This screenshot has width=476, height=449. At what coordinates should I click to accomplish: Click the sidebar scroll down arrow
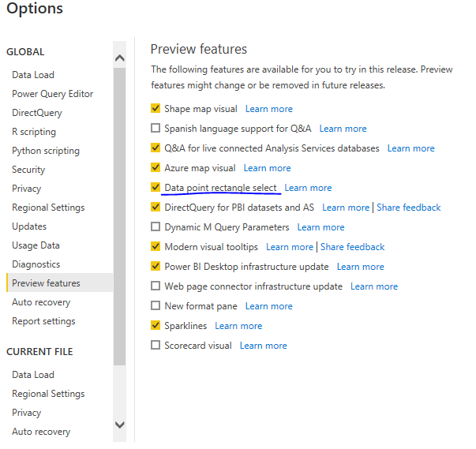coord(120,425)
